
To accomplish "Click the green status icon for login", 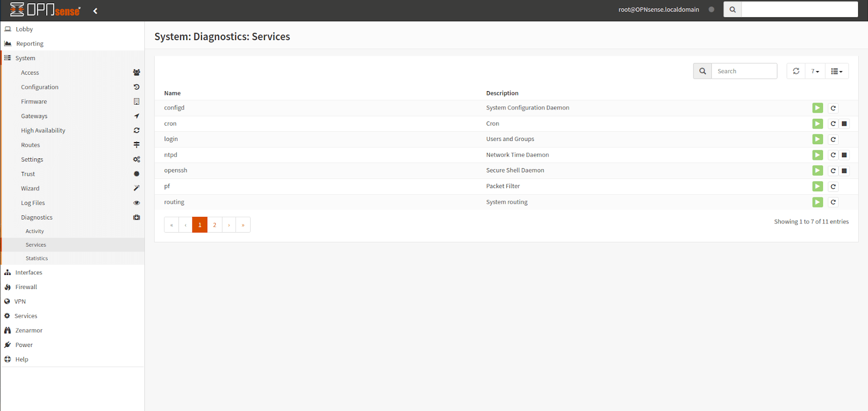I will (818, 139).
